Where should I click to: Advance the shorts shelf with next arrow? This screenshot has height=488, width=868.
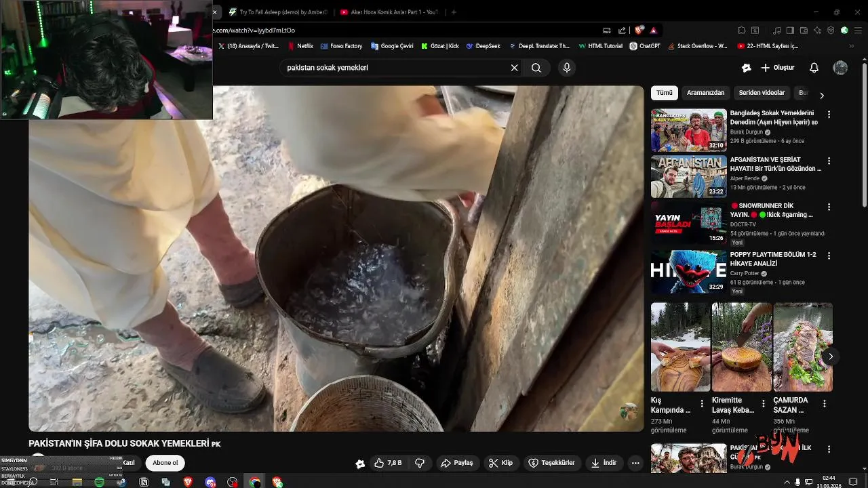coord(830,357)
